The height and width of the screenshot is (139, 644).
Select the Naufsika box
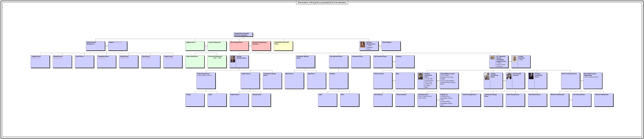(338, 81)
